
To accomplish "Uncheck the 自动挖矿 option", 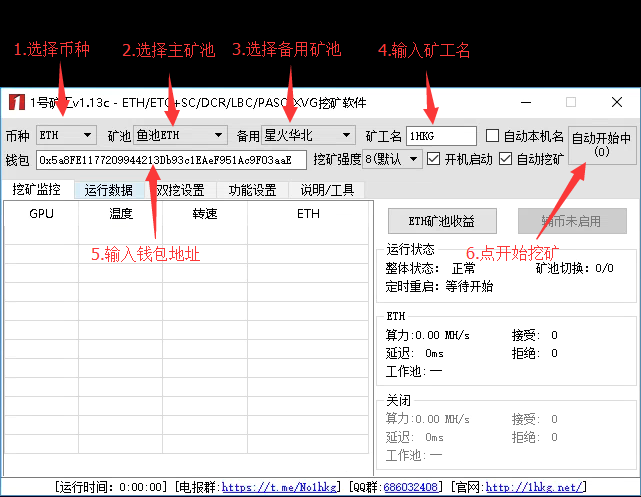I will pyautogui.click(x=506, y=159).
